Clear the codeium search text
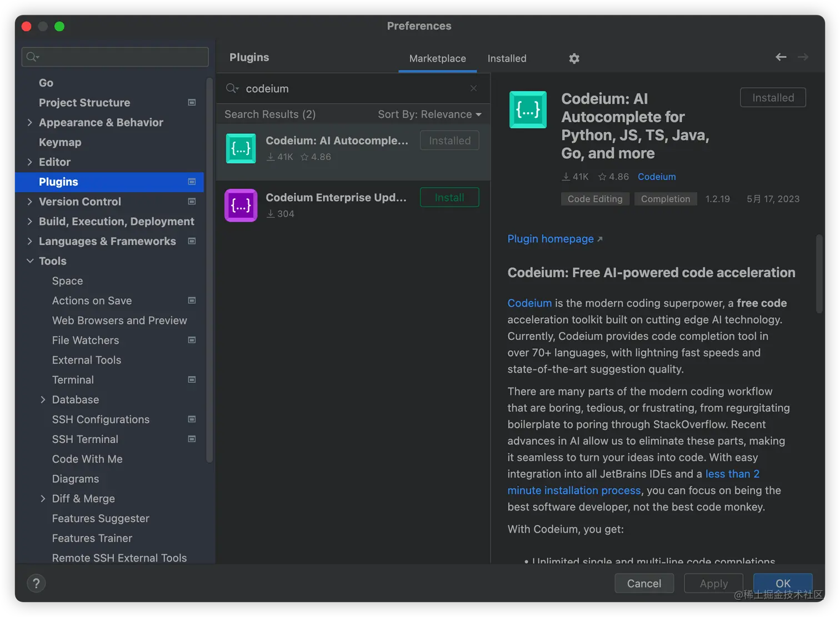840x617 pixels. [473, 88]
